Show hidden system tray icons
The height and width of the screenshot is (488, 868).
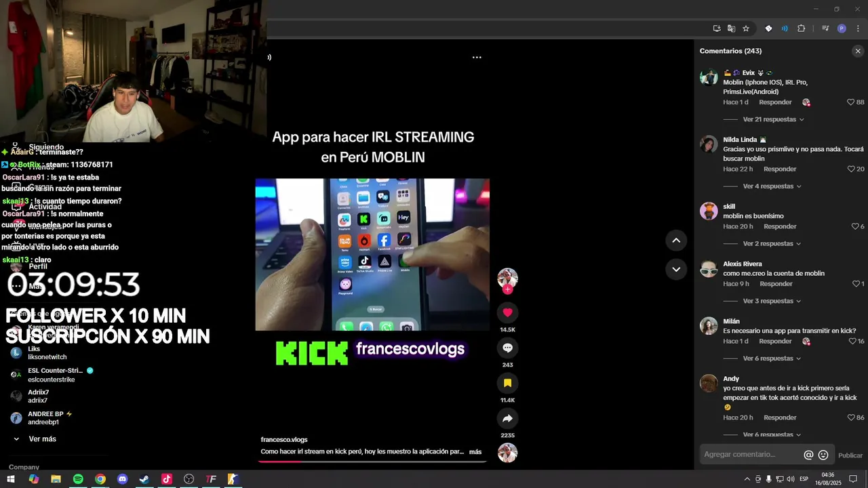(747, 479)
